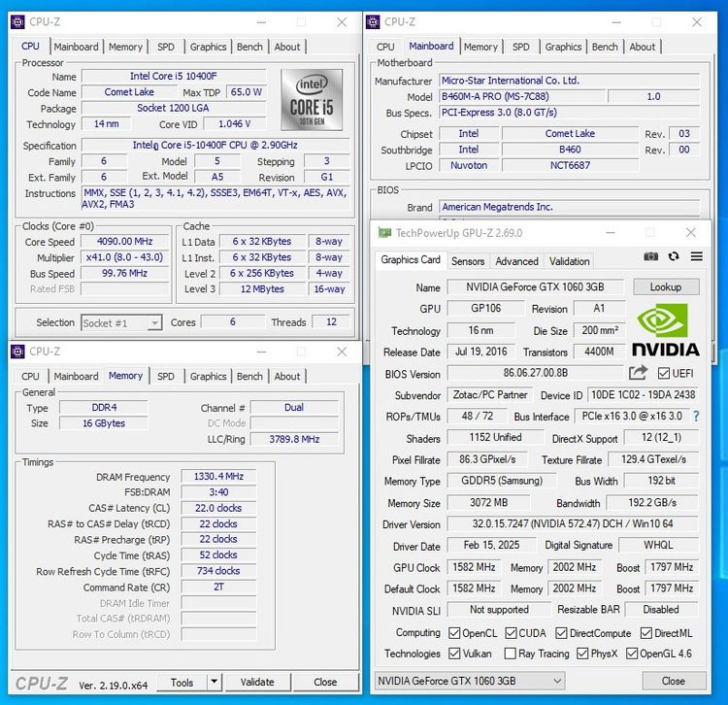Image resolution: width=728 pixels, height=705 pixels.
Task: Click the BIOS share/export arrow icon
Action: tap(638, 373)
